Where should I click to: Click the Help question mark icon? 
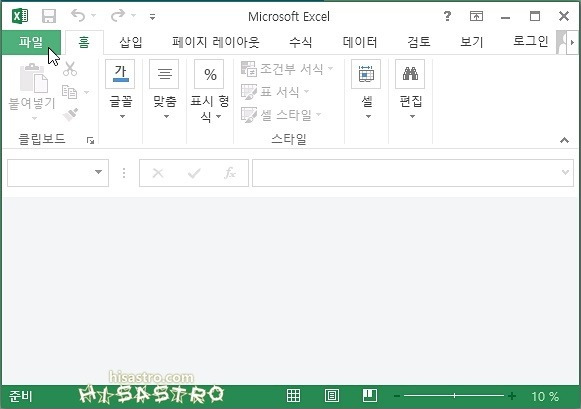coord(447,16)
